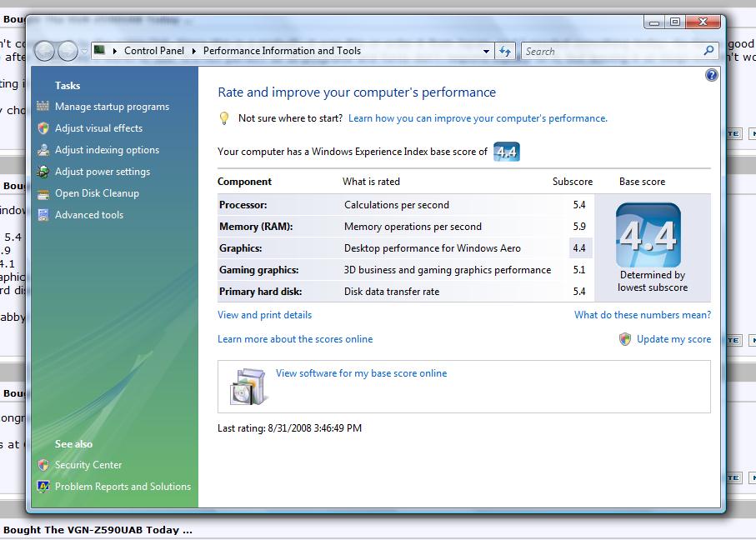Focus the Search input field
Image resolution: width=756 pixels, height=540 pixels.
[613, 51]
